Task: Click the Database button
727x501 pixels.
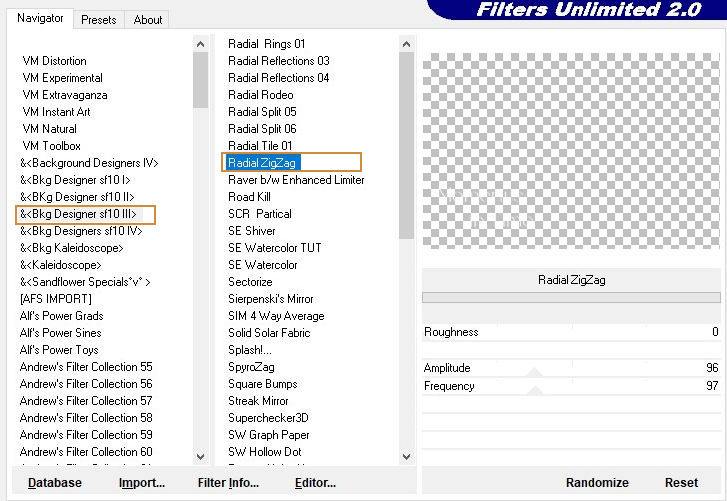Action: point(55,483)
